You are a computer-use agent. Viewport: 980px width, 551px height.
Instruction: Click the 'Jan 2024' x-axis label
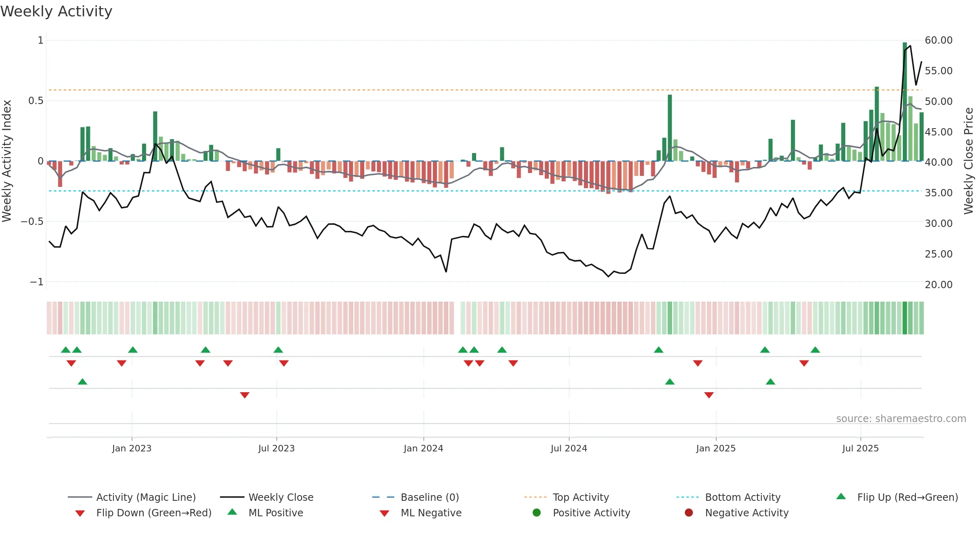pos(423,448)
